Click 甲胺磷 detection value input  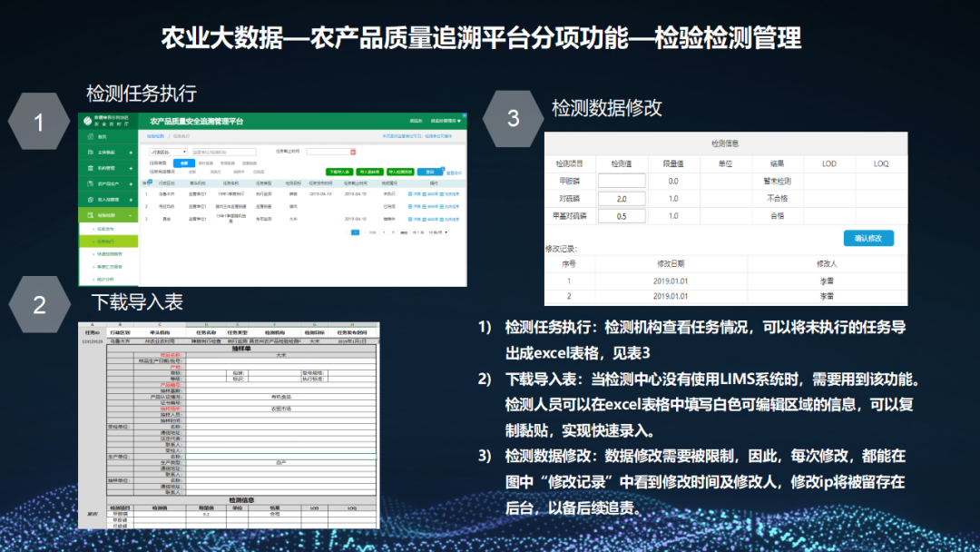(622, 182)
